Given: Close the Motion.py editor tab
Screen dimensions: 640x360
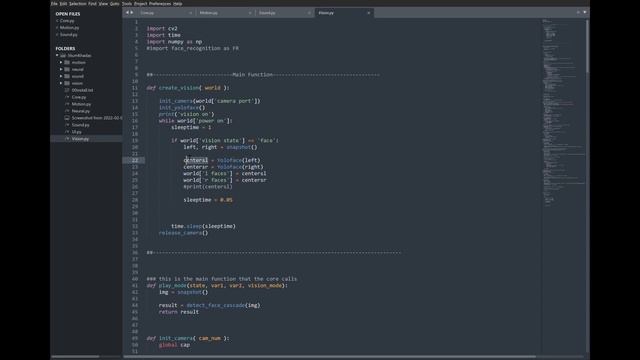Looking at the screenshot, I should pos(250,13).
